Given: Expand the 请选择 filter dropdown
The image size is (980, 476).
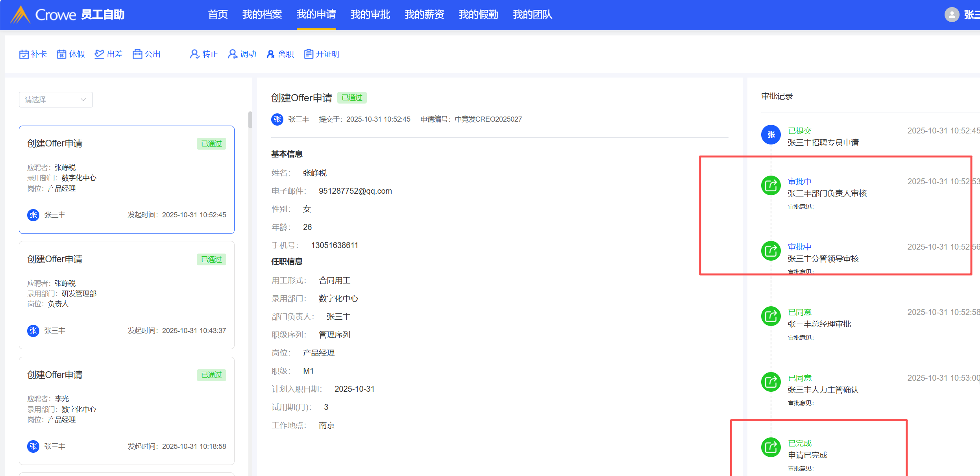Looking at the screenshot, I should (55, 100).
